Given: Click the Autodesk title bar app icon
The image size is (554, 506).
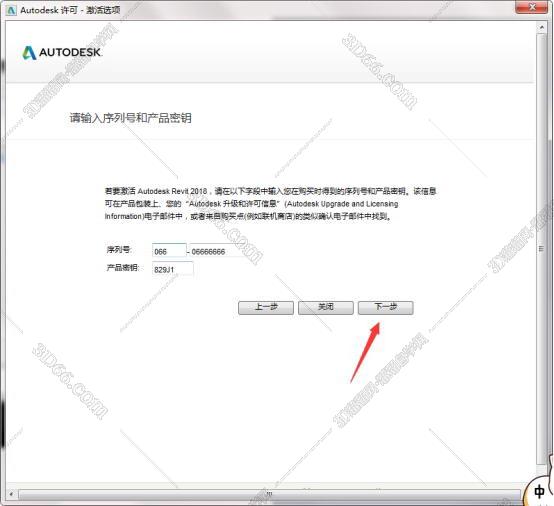Looking at the screenshot, I should pos(11,10).
